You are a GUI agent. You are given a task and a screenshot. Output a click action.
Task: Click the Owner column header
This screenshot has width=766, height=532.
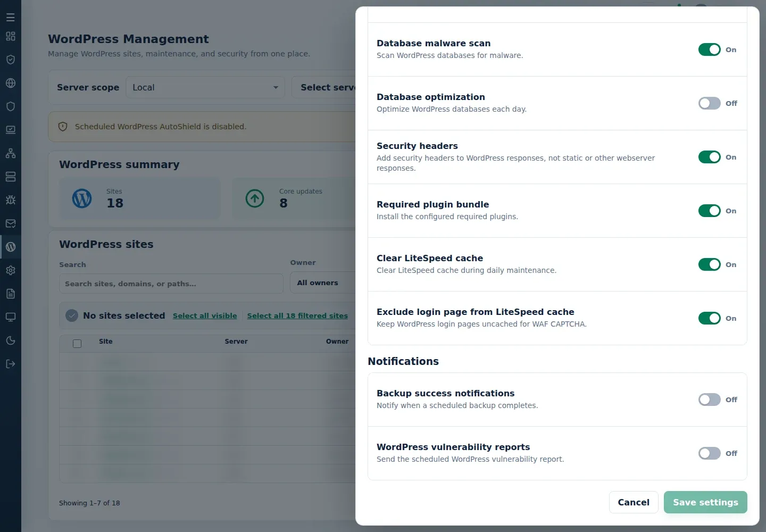[x=337, y=342]
